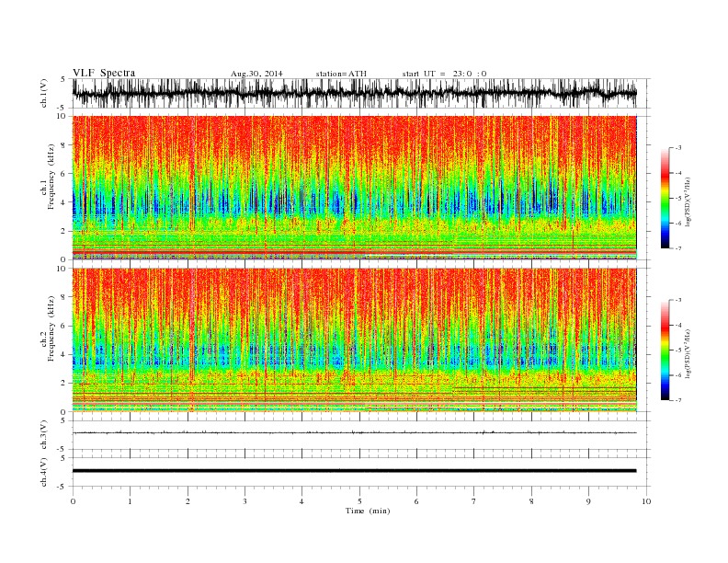Click the "-5" tick on ch.2 colorbar

coord(678,350)
